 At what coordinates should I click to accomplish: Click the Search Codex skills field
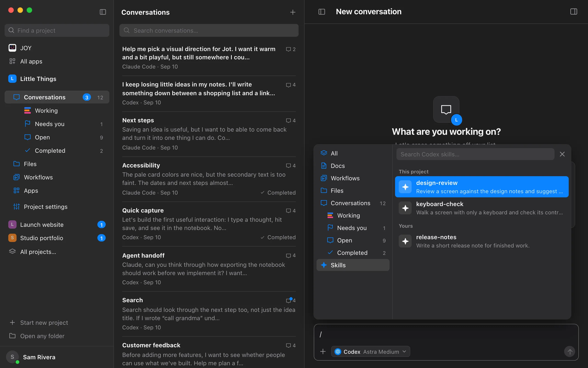click(475, 154)
